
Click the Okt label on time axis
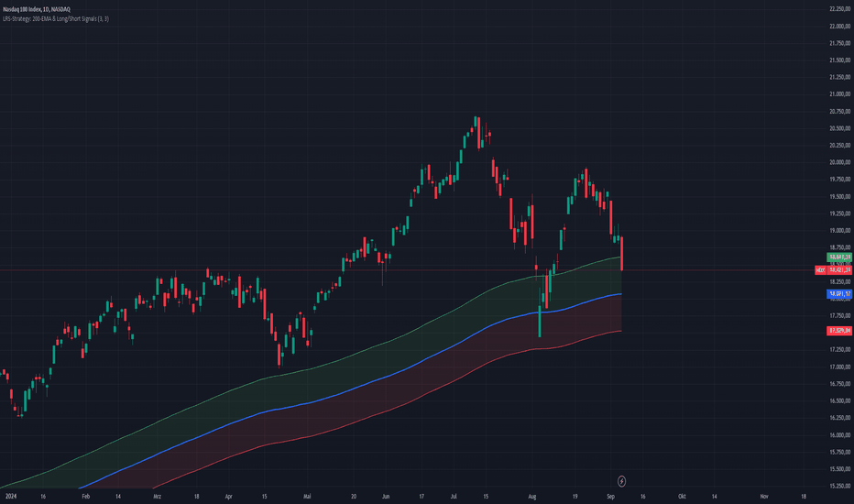(682, 497)
